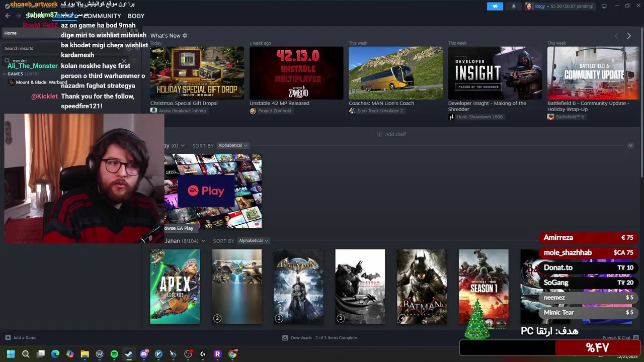Open What's New settings gear
This screenshot has height=362, width=644.
coord(185,36)
